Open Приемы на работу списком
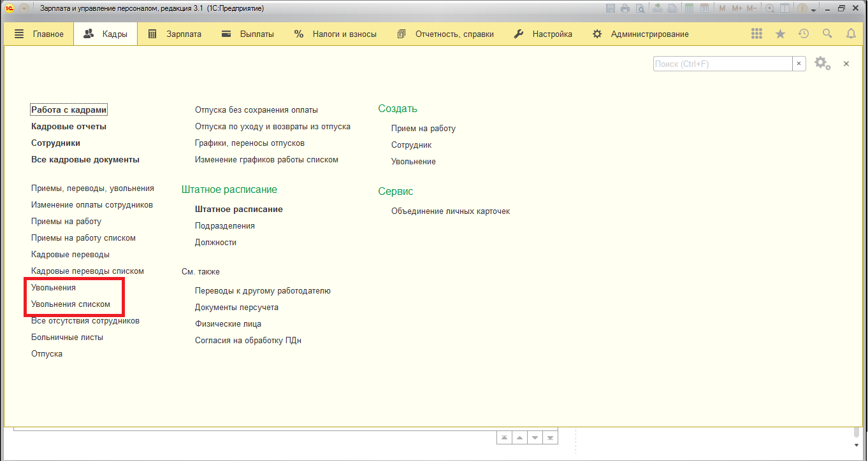This screenshot has width=868, height=461. 83,238
